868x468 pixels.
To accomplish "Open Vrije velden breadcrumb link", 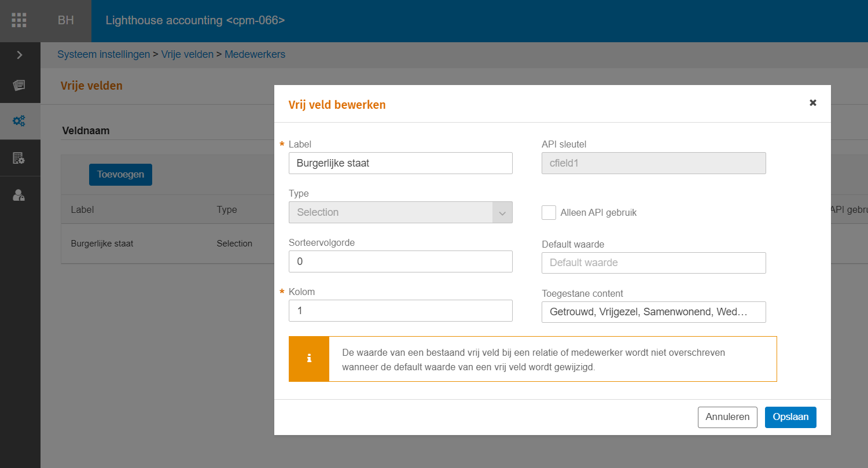I will [187, 54].
